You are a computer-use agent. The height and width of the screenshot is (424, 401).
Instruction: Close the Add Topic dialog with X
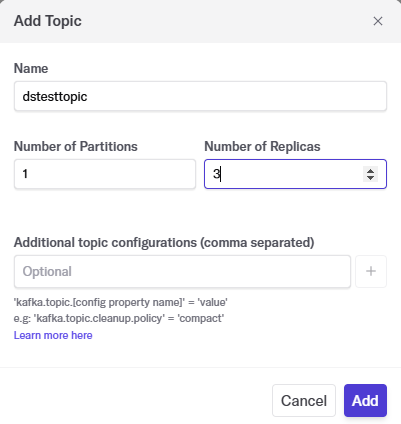[x=378, y=21]
